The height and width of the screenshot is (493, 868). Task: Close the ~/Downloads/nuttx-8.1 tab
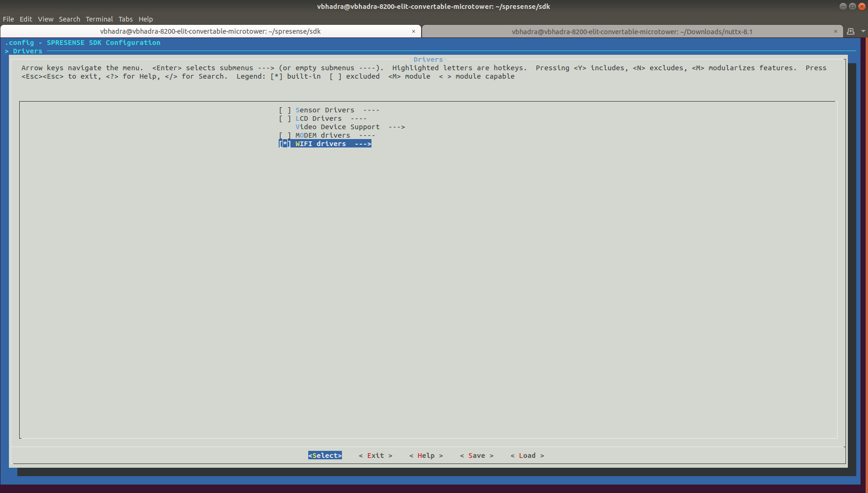click(836, 31)
